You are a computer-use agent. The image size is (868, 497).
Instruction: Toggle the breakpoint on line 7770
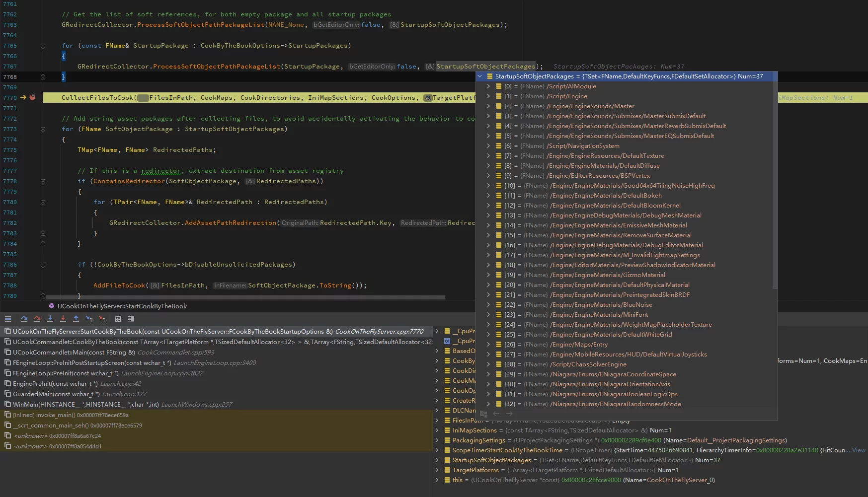(x=32, y=98)
